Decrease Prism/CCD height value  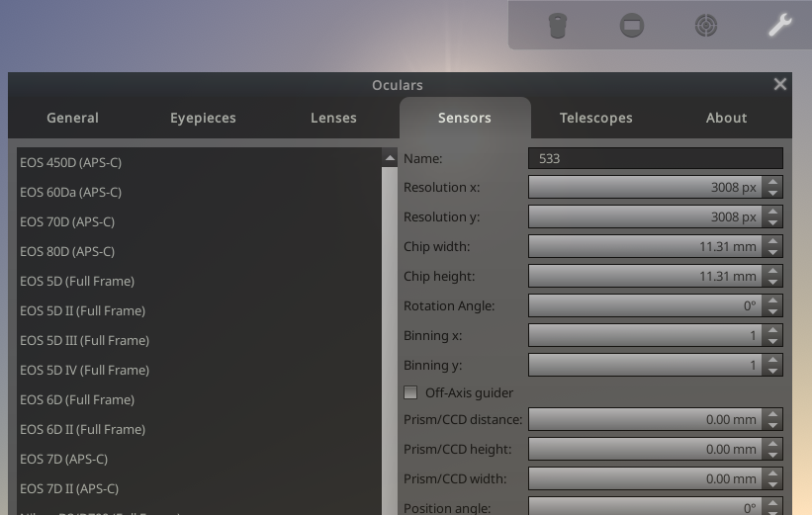(772, 455)
